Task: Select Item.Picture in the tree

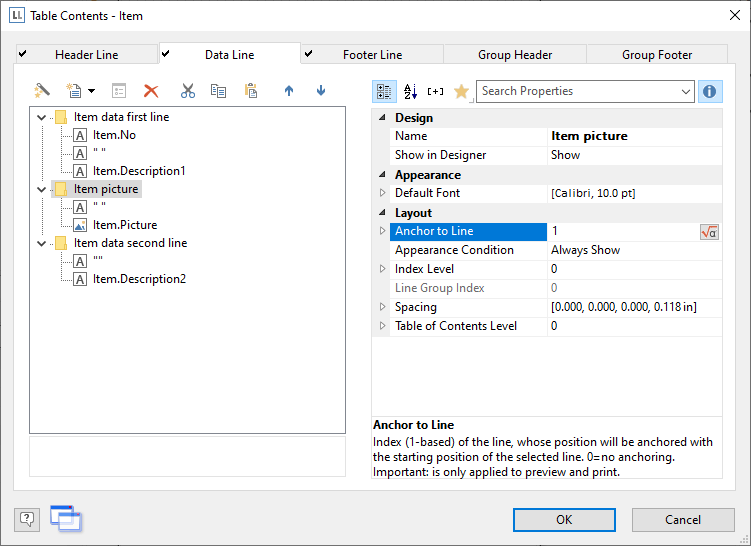Action: point(125,225)
